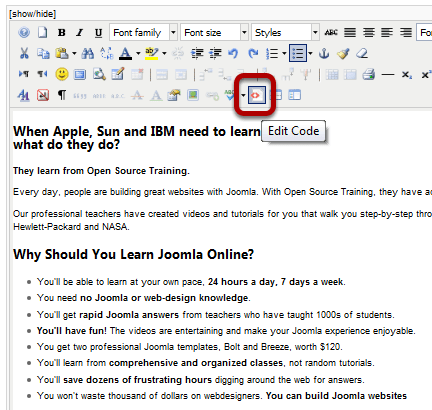This screenshot has height=410, width=432.
Task: Toggle the bullet list button
Action: (298, 53)
